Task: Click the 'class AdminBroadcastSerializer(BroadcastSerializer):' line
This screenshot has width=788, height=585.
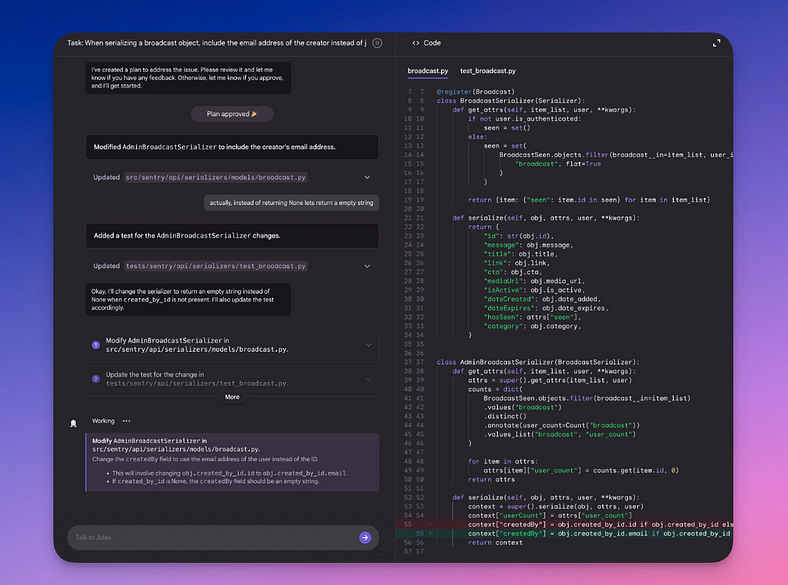Action: coord(538,362)
